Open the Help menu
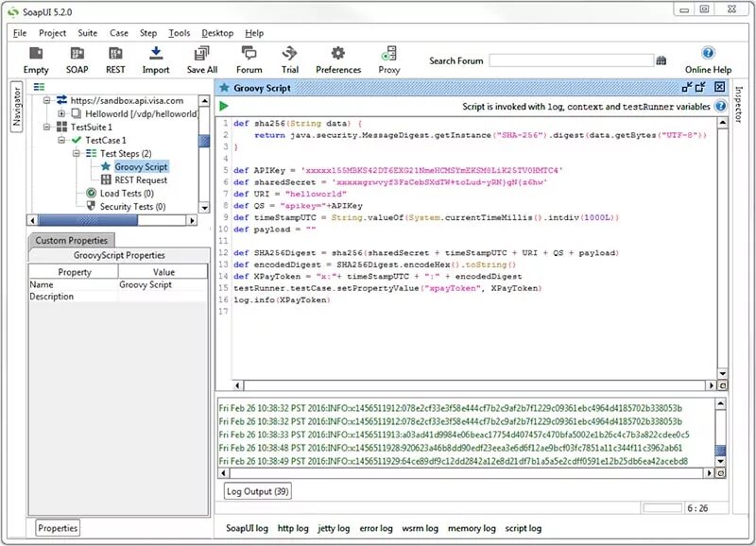756x546 pixels. click(254, 33)
